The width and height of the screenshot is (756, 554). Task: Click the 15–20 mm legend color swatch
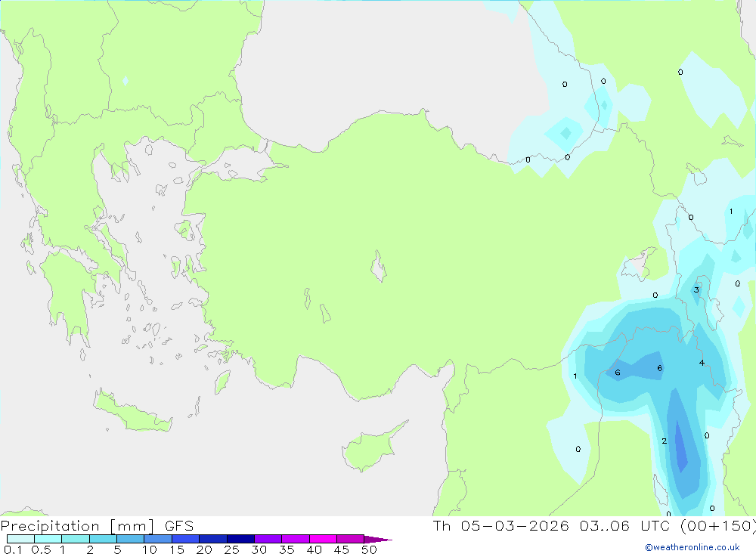pos(186,539)
